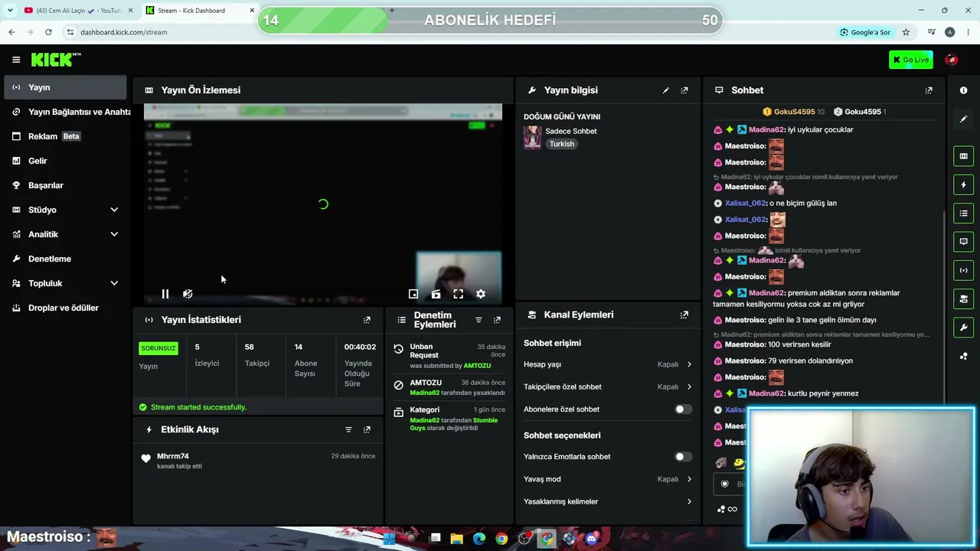
Task: Go to Gelir in the sidebar
Action: 65,161
